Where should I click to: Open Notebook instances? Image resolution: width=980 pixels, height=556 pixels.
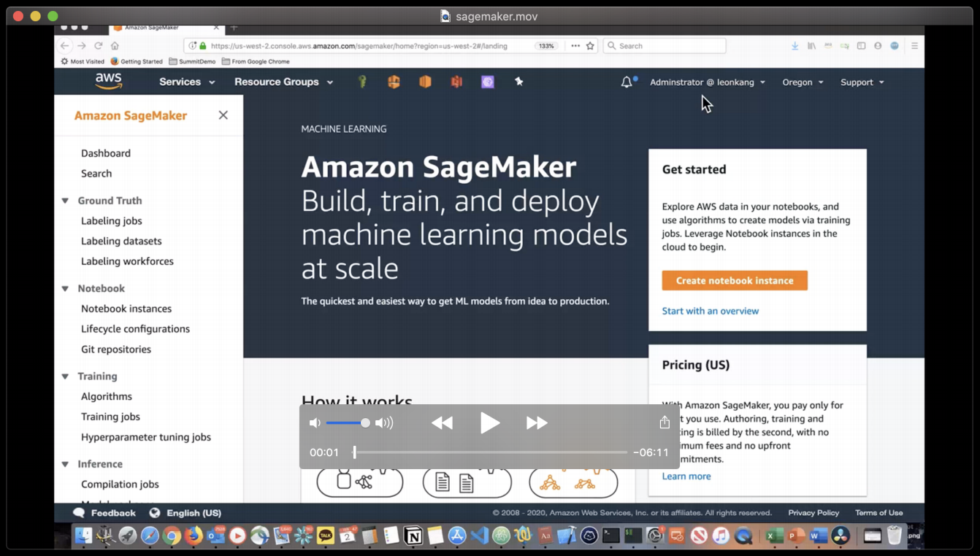[126, 309]
